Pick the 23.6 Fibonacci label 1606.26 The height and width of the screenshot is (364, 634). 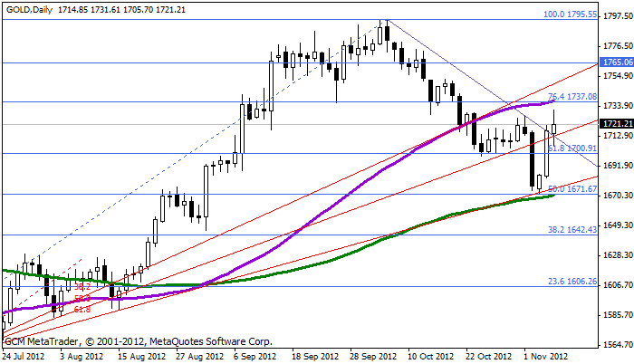point(572,282)
